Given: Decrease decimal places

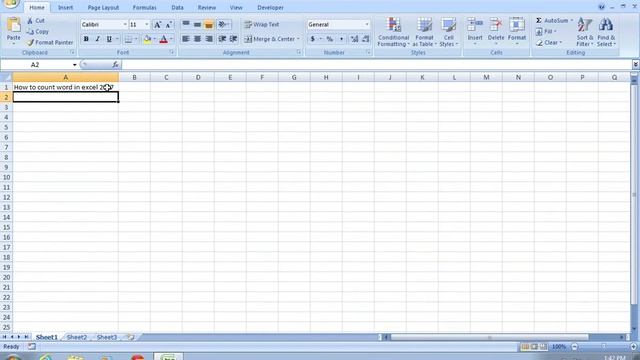Looking at the screenshot, I should (x=365, y=39).
